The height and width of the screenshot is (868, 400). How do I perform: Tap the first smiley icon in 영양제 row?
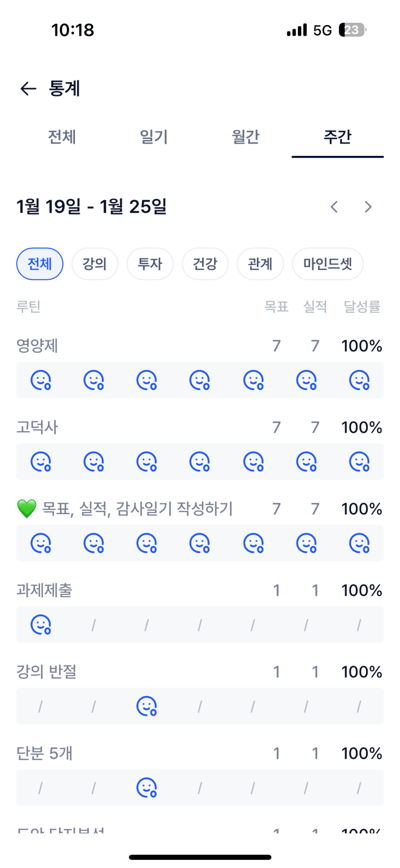point(41,381)
